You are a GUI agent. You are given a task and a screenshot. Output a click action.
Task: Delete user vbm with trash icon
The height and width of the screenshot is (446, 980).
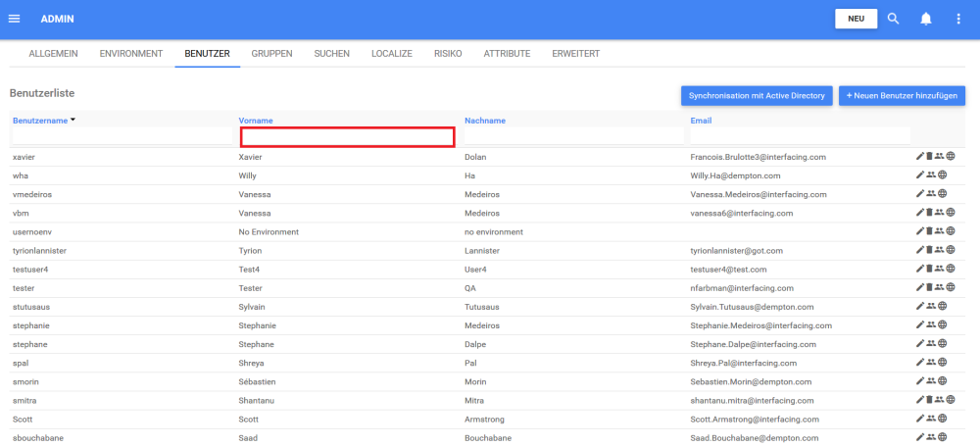[929, 213]
